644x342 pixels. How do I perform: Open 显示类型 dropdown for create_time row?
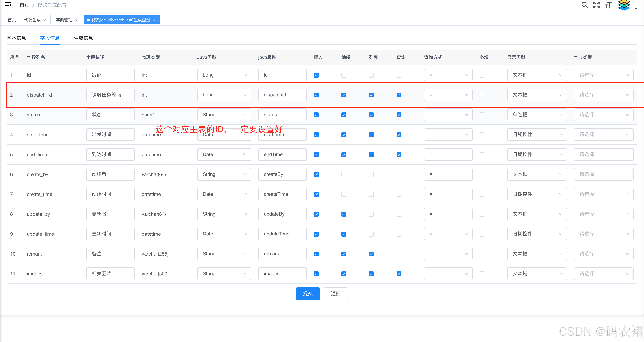click(537, 194)
